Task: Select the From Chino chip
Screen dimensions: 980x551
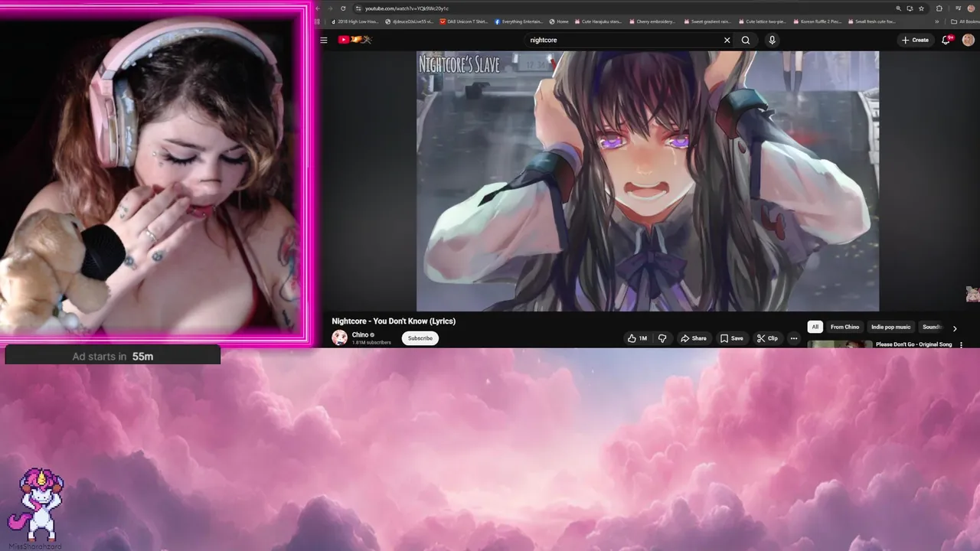Action: [x=844, y=327]
